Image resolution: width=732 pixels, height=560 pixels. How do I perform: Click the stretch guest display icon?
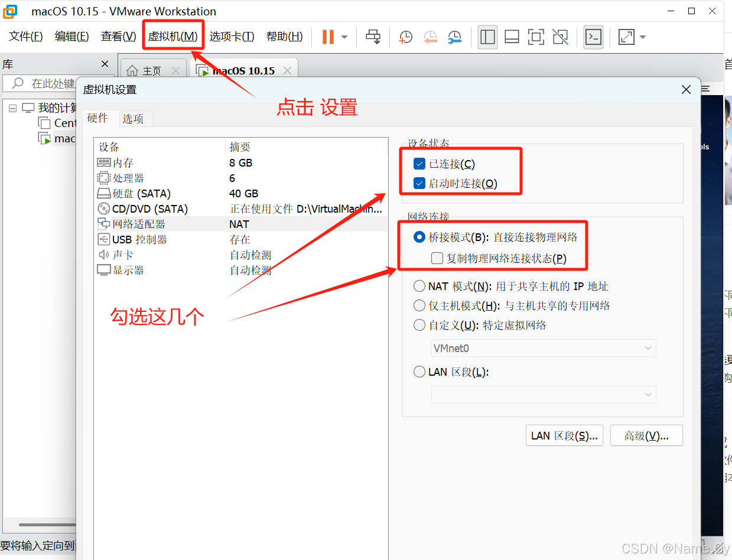pyautogui.click(x=626, y=37)
